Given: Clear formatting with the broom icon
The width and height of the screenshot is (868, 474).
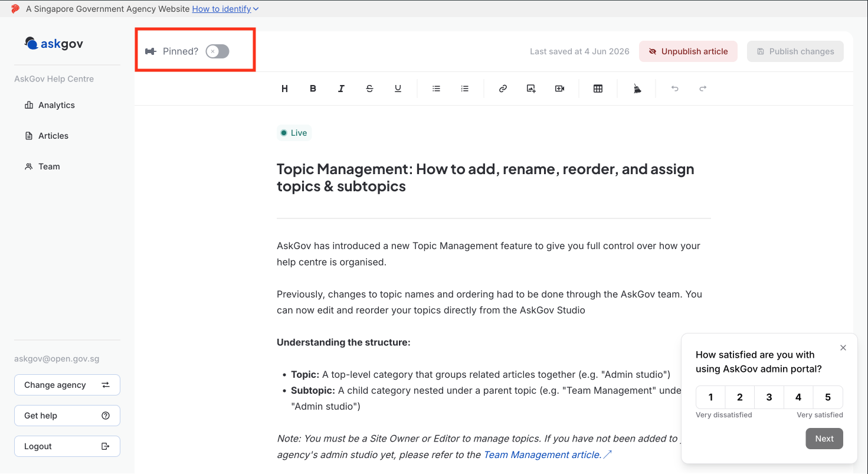Looking at the screenshot, I should (x=637, y=89).
